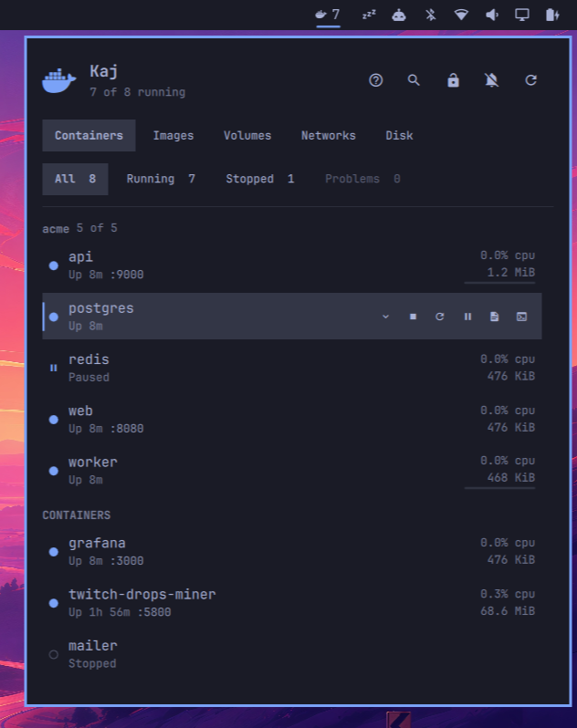Viewport: 577px width, 728px height.
Task: Open the battery tray icon
Action: [552, 15]
